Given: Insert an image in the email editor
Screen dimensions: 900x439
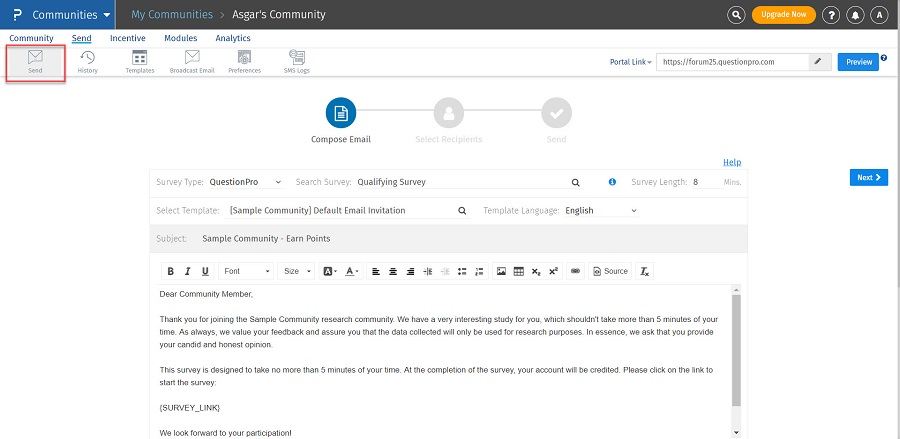Looking at the screenshot, I should coord(501,271).
